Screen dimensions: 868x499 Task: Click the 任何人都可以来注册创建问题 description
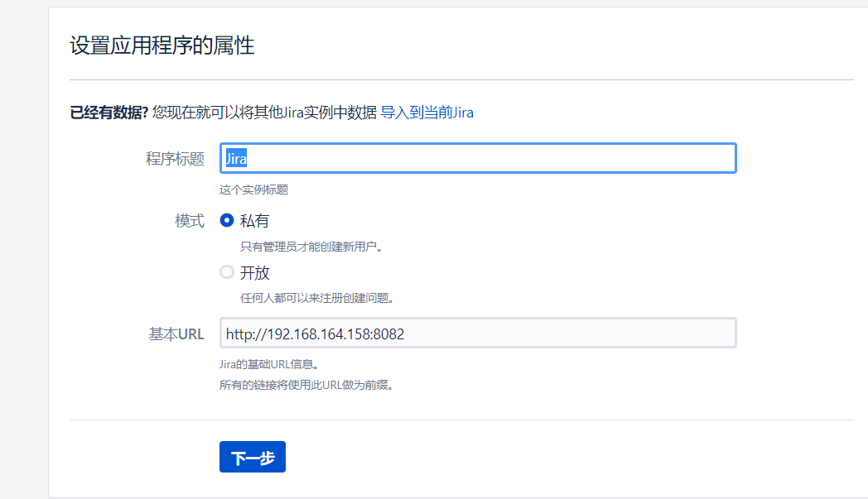pyautogui.click(x=316, y=298)
